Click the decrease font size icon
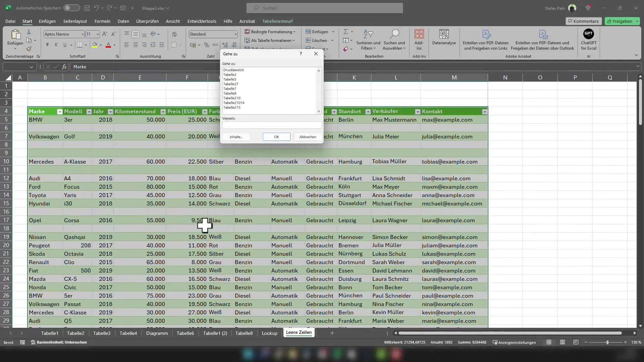Screen dimensions: 644x362 [113, 34]
